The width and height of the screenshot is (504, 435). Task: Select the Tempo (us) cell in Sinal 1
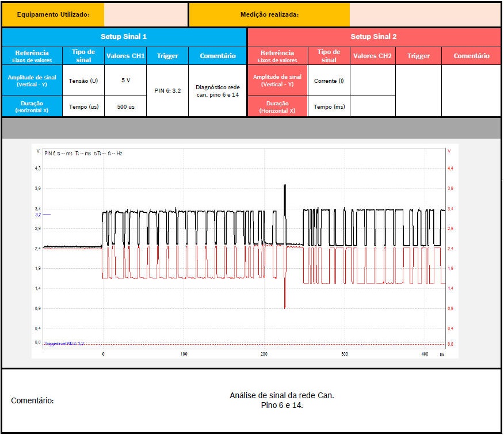(x=83, y=106)
